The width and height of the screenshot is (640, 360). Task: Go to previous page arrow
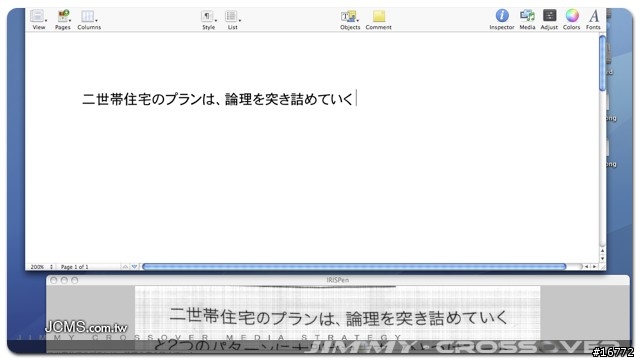[x=125, y=267]
